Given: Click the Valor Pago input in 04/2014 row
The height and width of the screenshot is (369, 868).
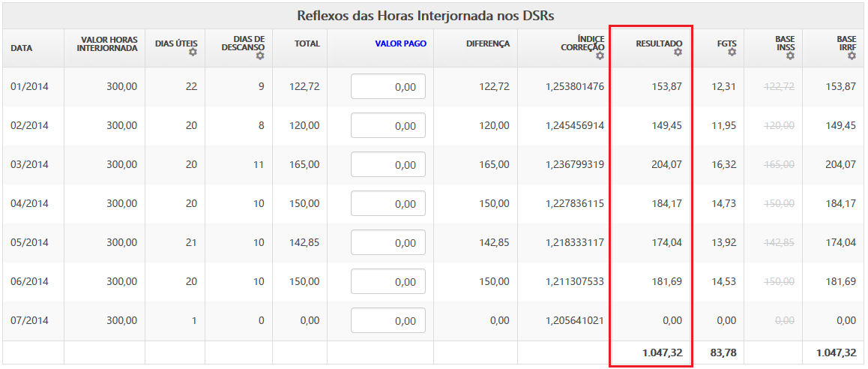Looking at the screenshot, I should tap(388, 203).
